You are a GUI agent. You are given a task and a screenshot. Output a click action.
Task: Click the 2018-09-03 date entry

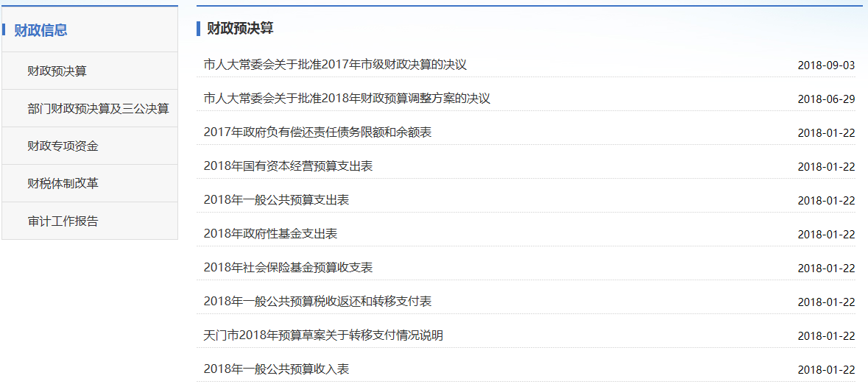point(826,65)
